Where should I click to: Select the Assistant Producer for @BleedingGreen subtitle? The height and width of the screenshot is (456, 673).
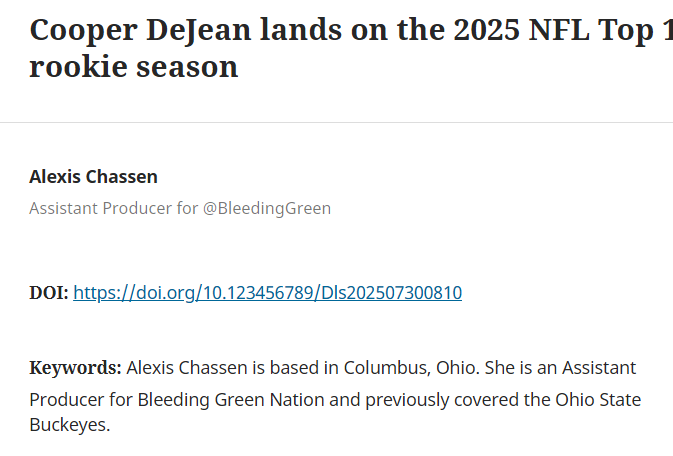pyautogui.click(x=180, y=208)
